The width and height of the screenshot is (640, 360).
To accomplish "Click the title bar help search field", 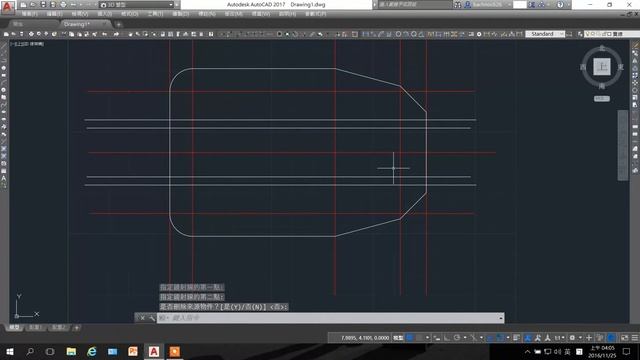I will 414,5.
